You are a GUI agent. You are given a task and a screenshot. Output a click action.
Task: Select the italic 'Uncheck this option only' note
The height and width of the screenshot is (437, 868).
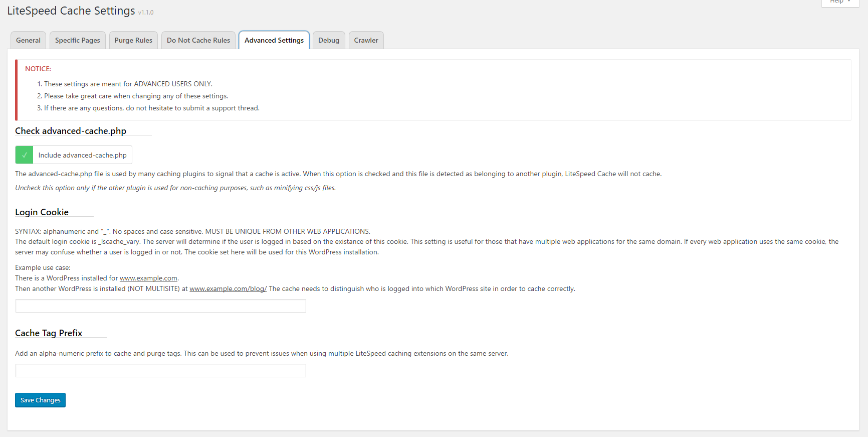pyautogui.click(x=175, y=188)
